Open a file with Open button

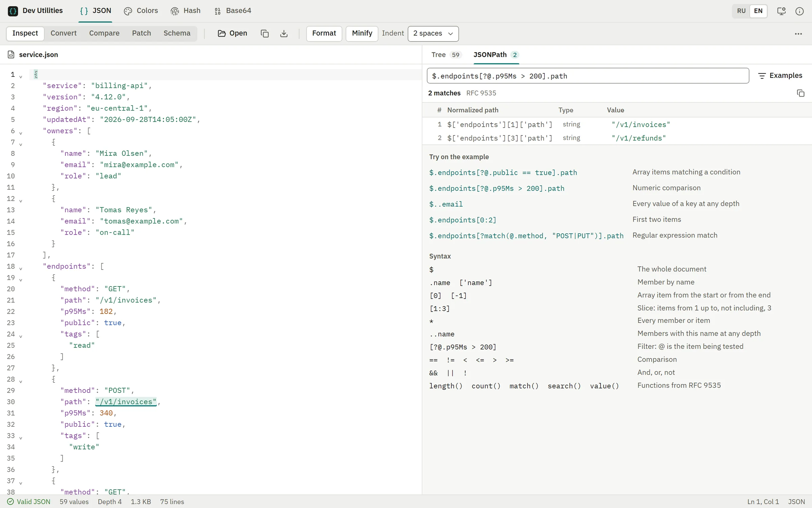232,33
